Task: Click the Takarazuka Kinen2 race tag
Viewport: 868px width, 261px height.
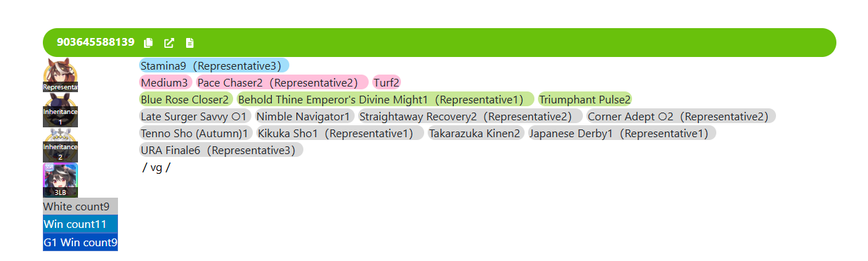Action: (475, 133)
